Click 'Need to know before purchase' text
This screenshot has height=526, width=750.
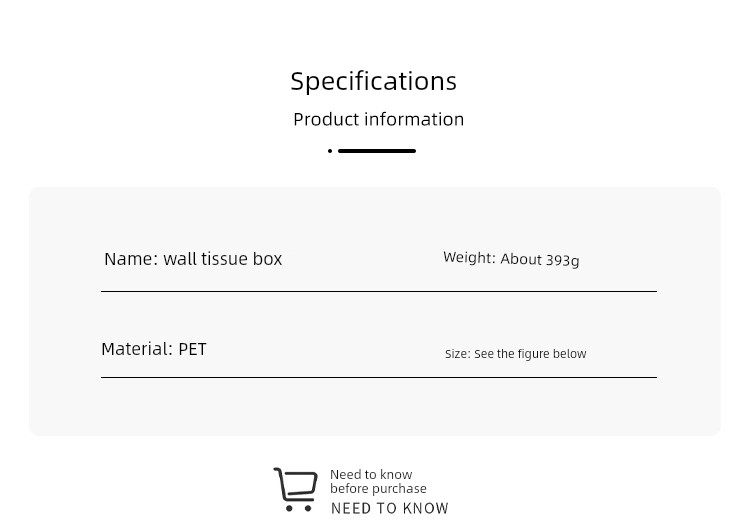[378, 482]
